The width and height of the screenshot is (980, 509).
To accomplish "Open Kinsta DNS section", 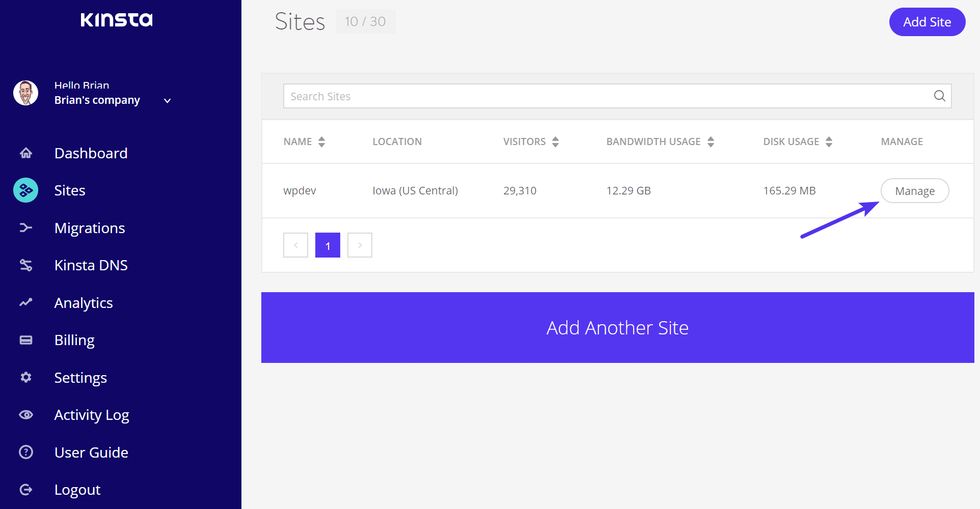I will click(91, 265).
